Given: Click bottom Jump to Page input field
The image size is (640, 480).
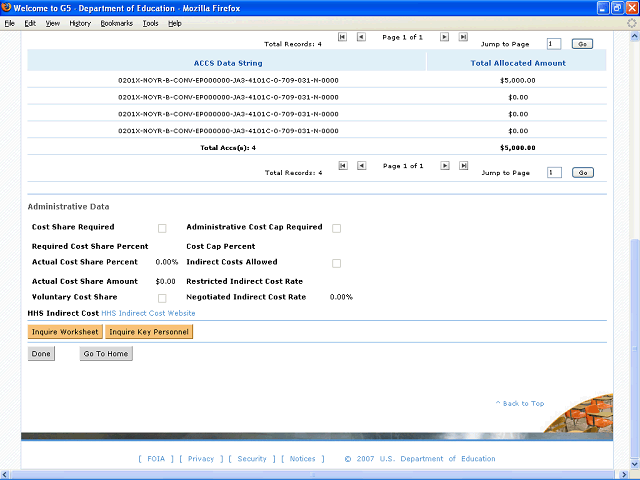Looking at the screenshot, I should 554,173.
